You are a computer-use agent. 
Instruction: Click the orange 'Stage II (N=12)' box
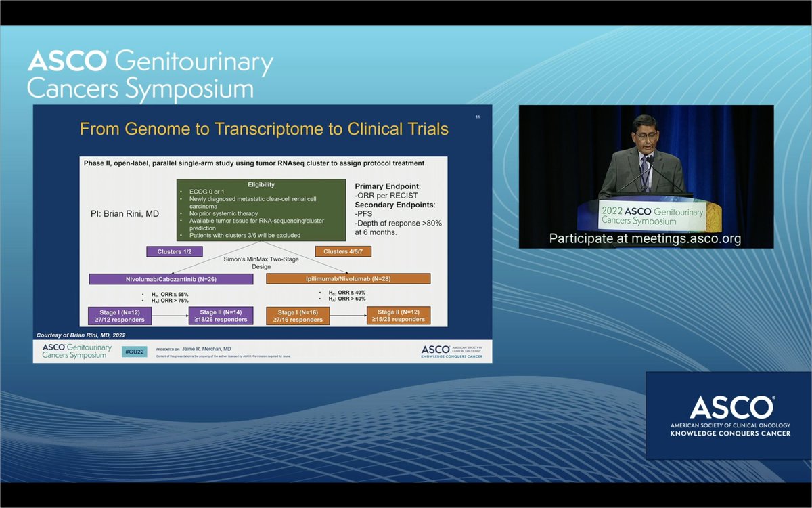398,315
